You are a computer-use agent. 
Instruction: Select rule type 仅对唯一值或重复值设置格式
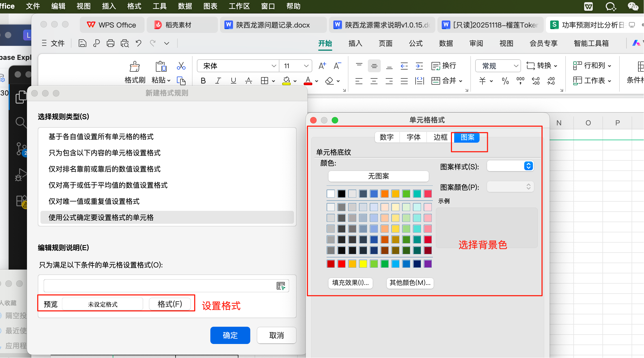[94, 201]
